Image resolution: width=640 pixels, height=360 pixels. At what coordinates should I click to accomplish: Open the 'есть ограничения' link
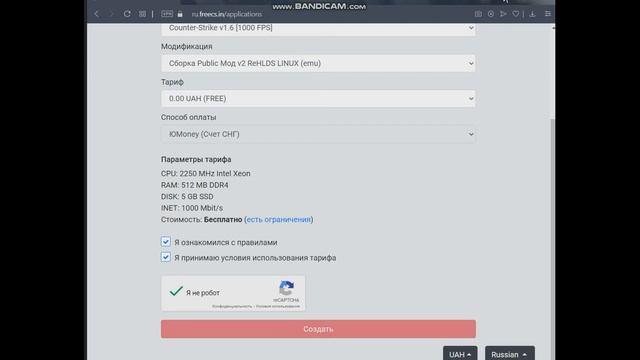(x=279, y=220)
